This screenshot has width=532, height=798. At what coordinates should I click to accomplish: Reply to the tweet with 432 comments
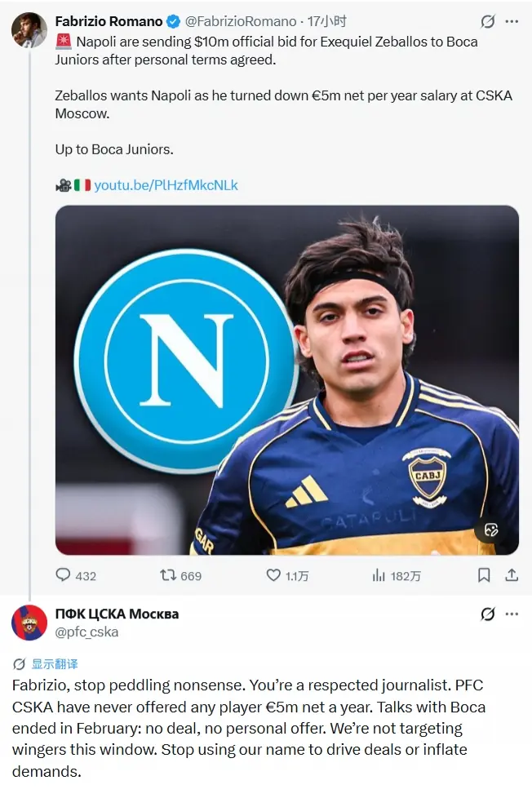[76, 575]
